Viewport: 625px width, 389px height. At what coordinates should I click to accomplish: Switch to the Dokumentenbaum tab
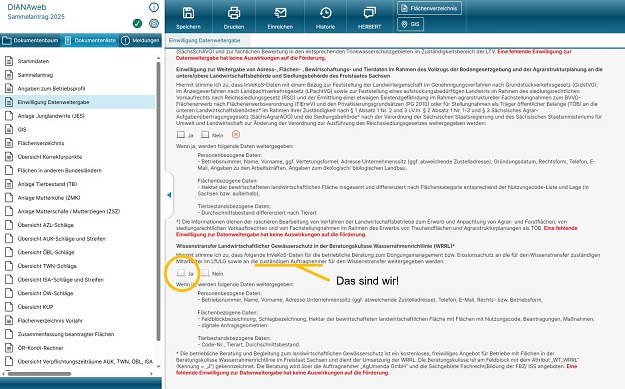point(30,41)
